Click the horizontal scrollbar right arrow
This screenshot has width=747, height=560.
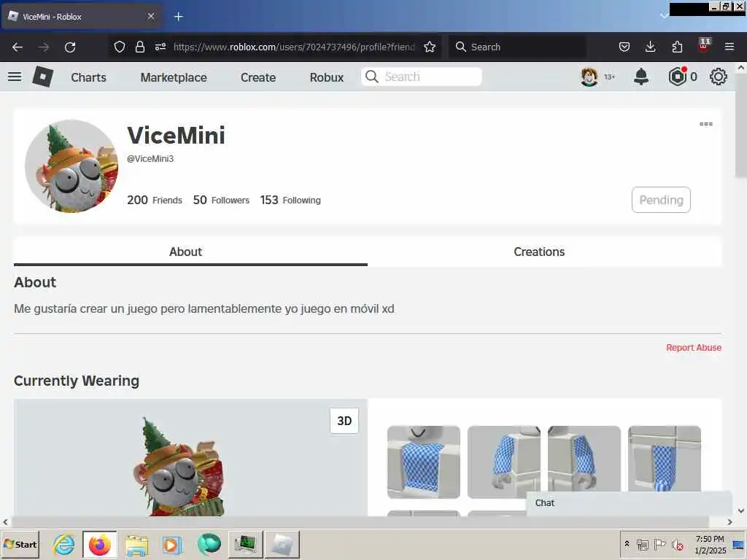coord(729,522)
